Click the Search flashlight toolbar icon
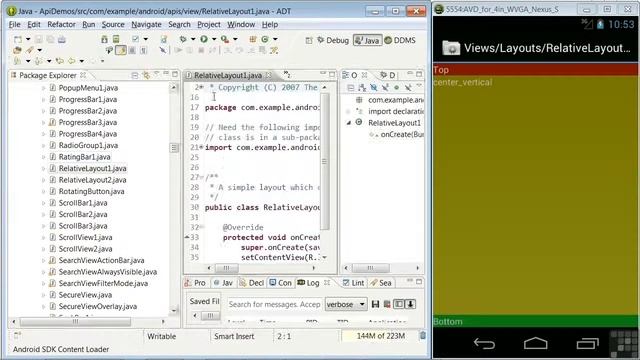 coord(30,50)
